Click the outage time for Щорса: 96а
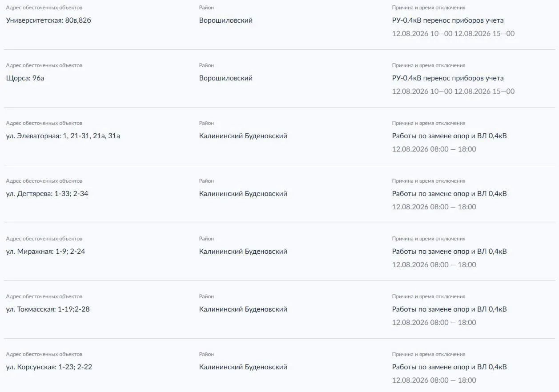Image resolution: width=559 pixels, height=392 pixels. point(453,92)
